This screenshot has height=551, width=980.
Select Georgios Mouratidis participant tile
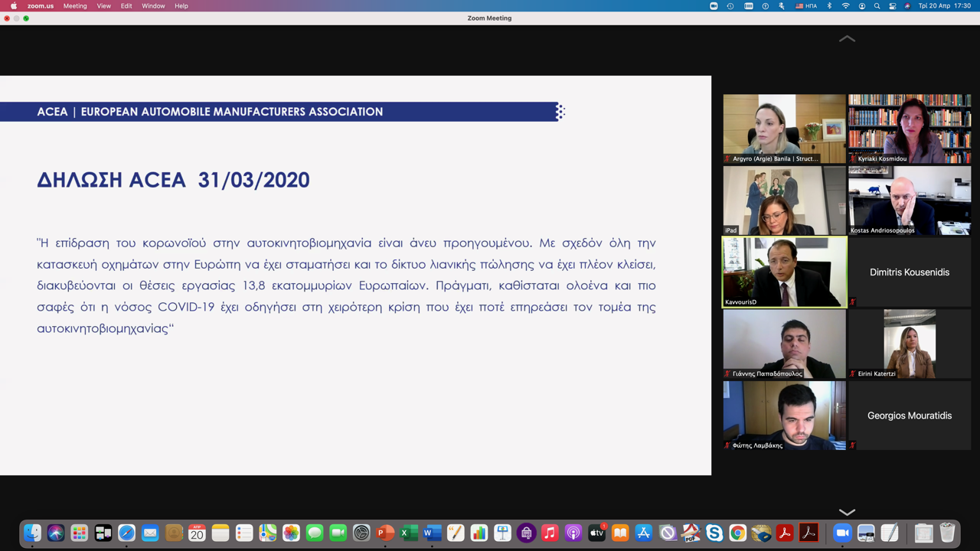tap(910, 416)
